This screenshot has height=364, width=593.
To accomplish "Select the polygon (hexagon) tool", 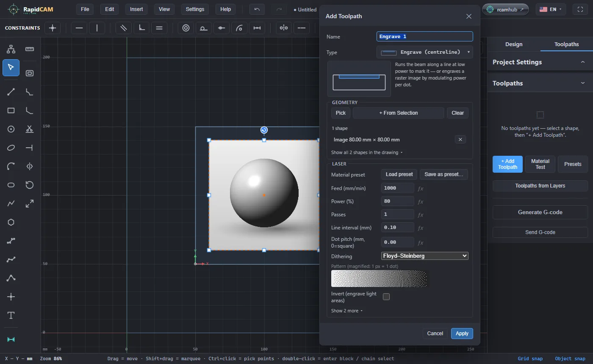I will (x=11, y=222).
